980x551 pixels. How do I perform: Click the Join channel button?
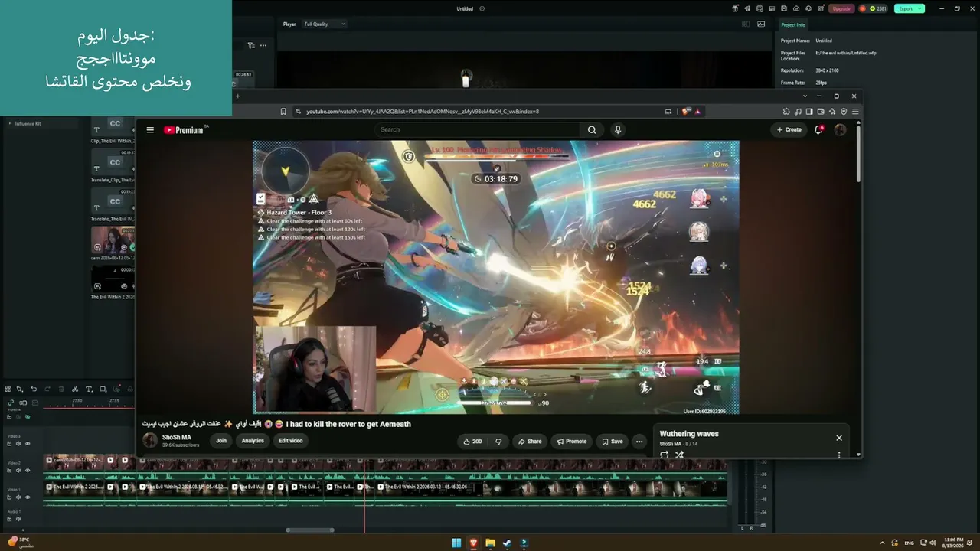coord(221,441)
